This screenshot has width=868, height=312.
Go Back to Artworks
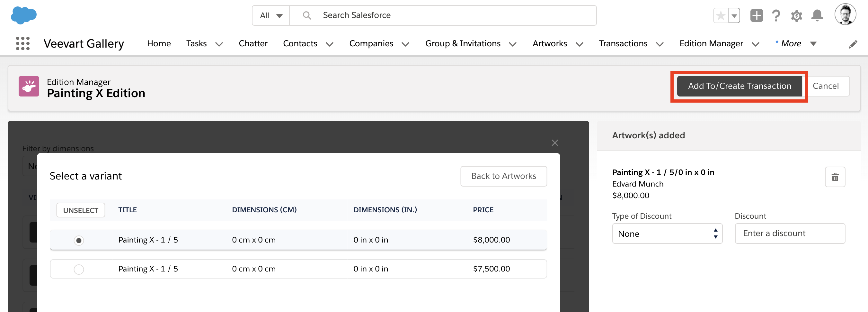pos(503,176)
